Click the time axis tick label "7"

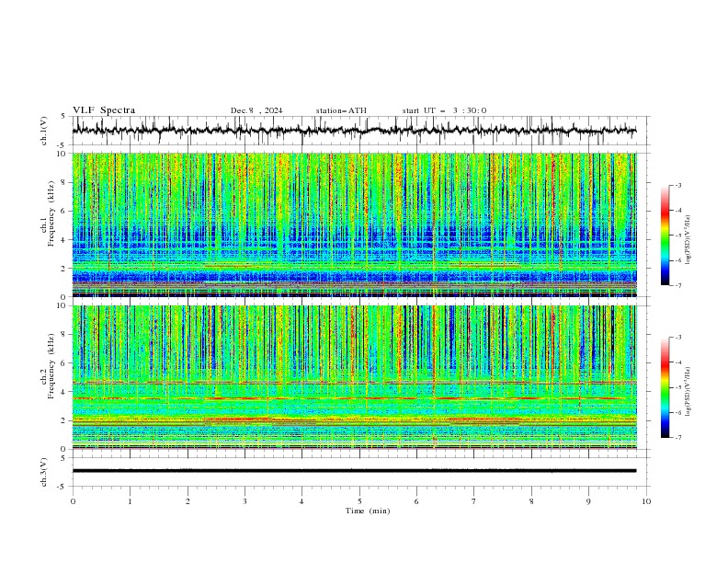(474, 501)
